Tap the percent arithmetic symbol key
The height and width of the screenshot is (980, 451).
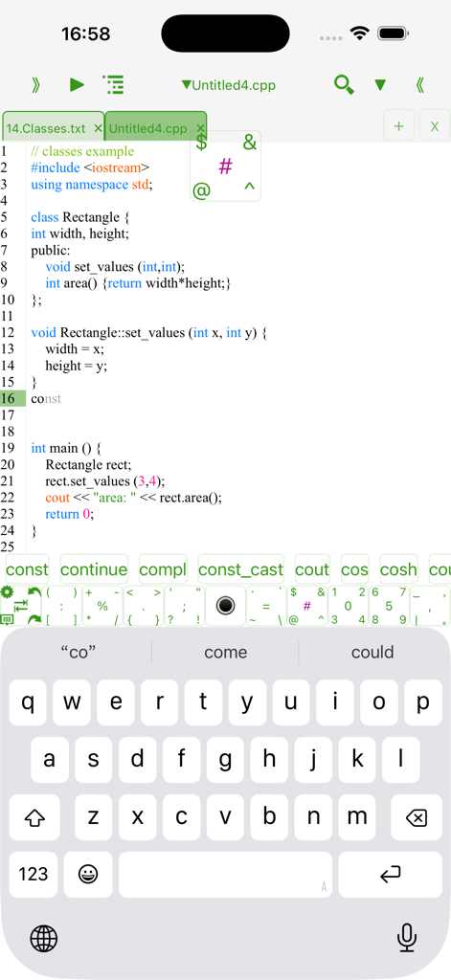pyautogui.click(x=102, y=606)
